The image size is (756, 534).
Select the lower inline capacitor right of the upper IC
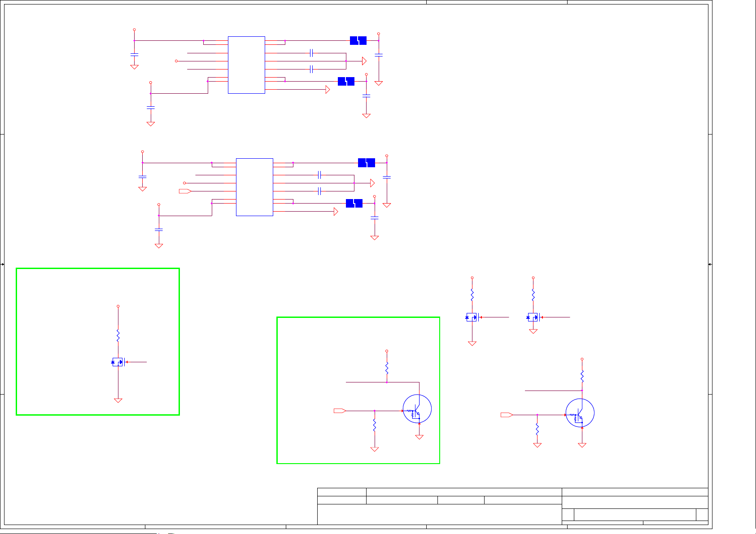click(x=311, y=69)
